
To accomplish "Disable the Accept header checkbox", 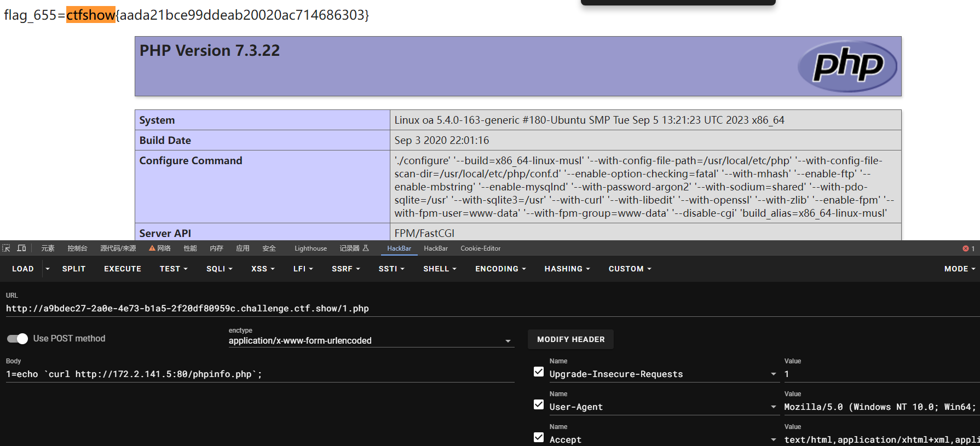I will click(539, 438).
